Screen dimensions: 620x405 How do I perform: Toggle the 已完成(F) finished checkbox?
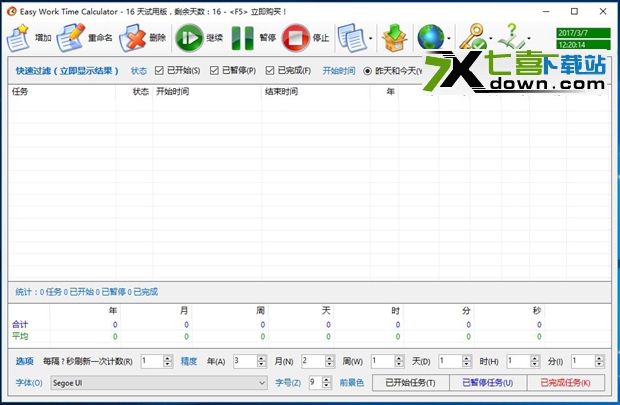270,70
